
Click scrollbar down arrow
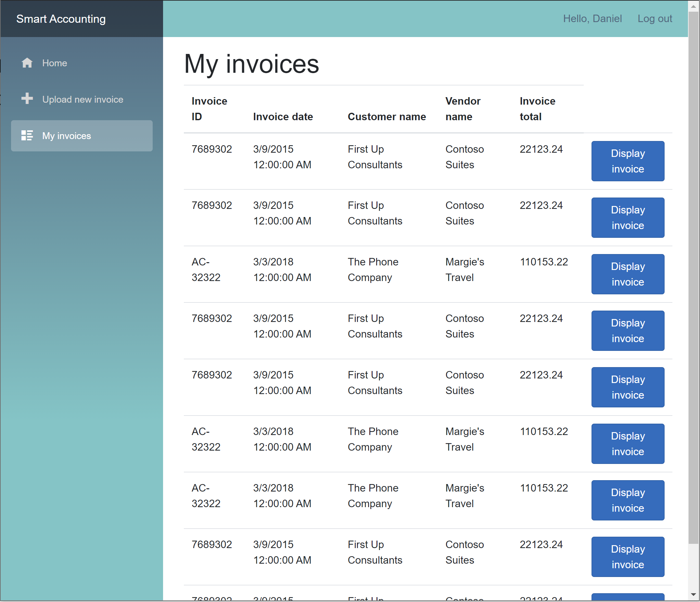694,594
